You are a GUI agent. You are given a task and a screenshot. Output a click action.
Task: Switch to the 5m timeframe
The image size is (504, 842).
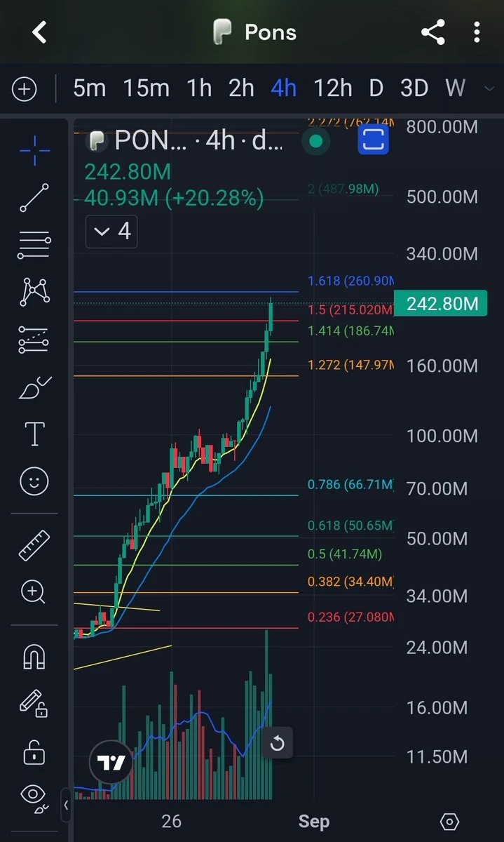pyautogui.click(x=89, y=88)
